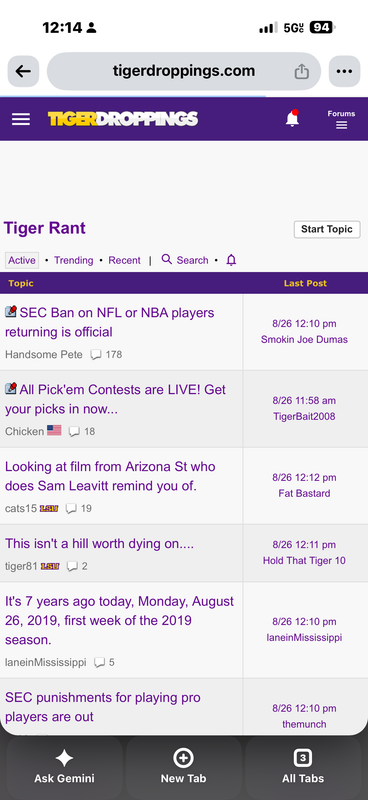Open Sam Leavitt Arizona St topic
The image size is (368, 800).
pos(110,476)
